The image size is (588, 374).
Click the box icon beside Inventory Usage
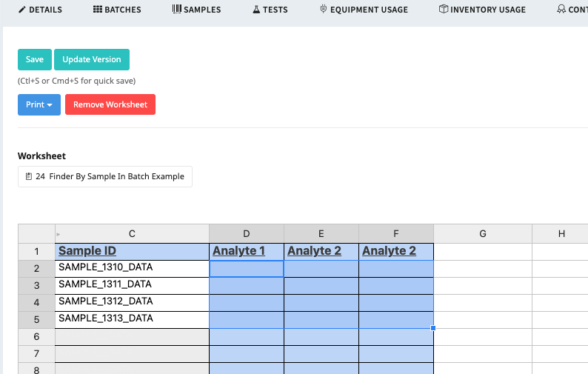coord(444,9)
